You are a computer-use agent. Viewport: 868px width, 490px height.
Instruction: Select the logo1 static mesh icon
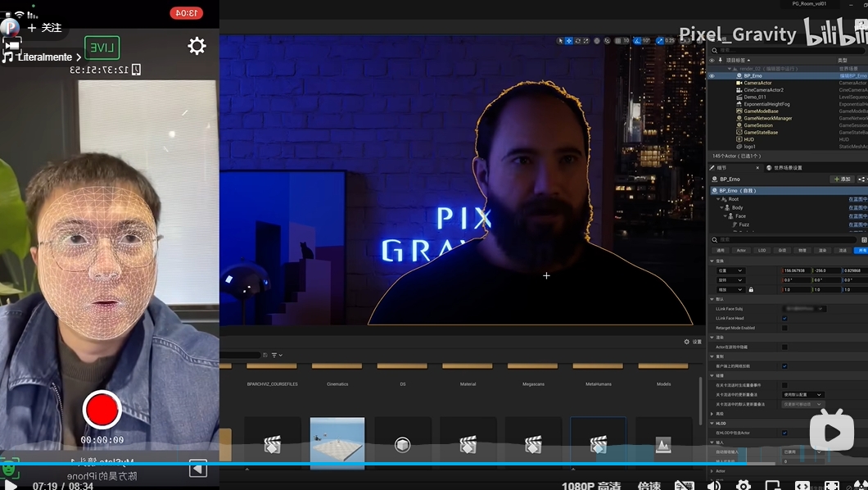(x=739, y=147)
